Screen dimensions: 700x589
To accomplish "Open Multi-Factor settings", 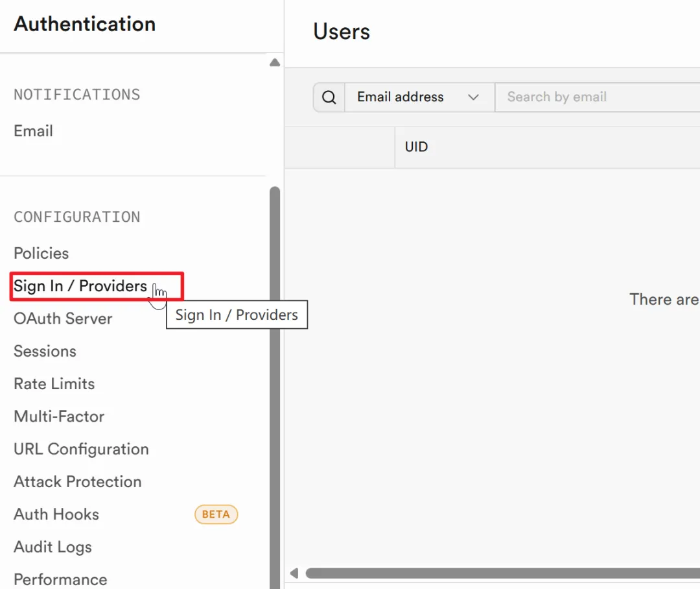I will coord(59,416).
